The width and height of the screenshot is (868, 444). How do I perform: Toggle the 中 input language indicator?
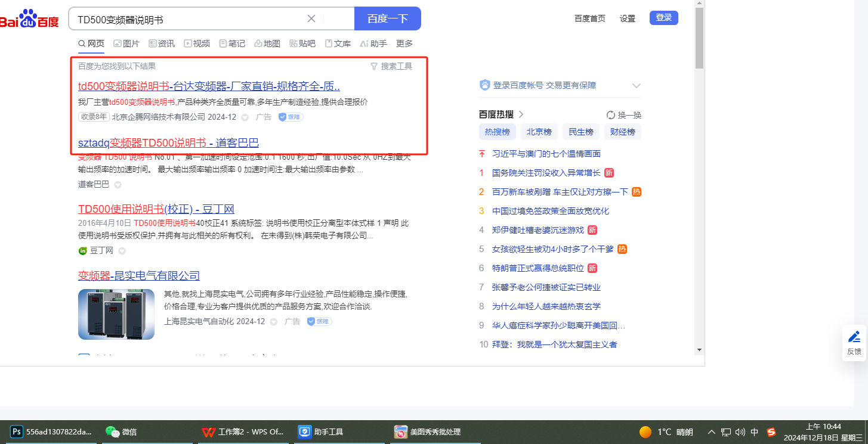point(755,432)
